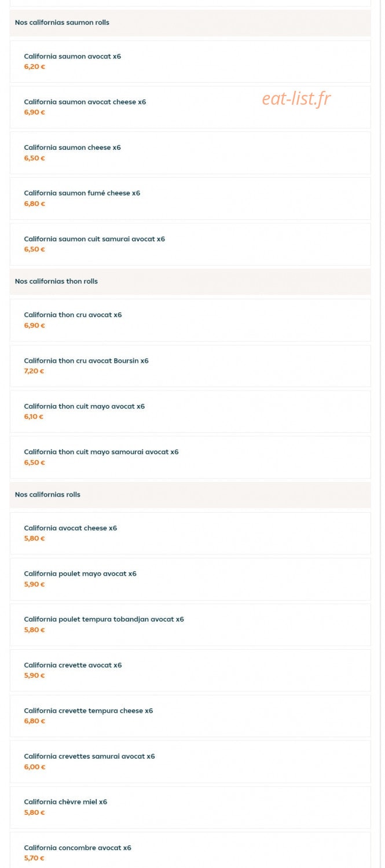Viewport: 385px width, 868px height.
Task: Select California saumon fumé cheese x6
Action: [190, 198]
